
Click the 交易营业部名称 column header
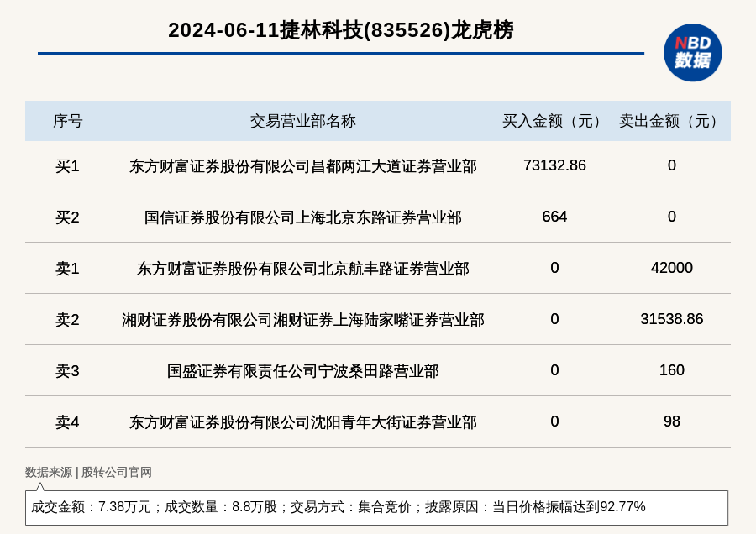pos(302,121)
